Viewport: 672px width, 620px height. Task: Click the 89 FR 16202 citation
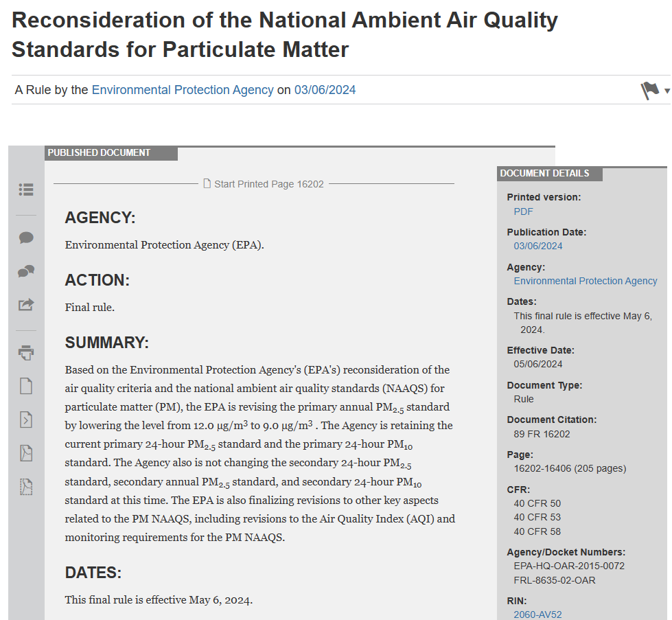(542, 434)
